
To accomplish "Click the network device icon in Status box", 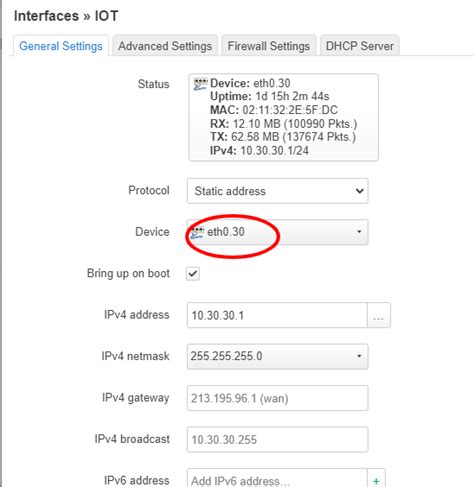I will pos(200,84).
